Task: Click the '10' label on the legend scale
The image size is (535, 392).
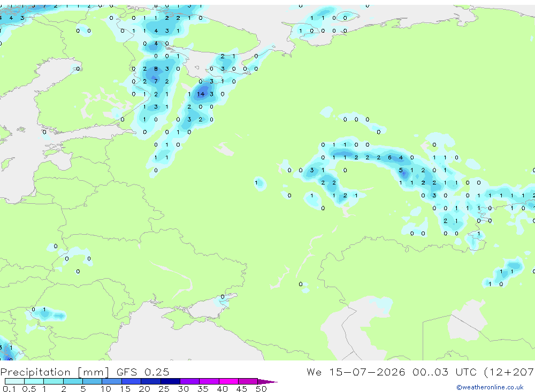Action: (x=106, y=389)
